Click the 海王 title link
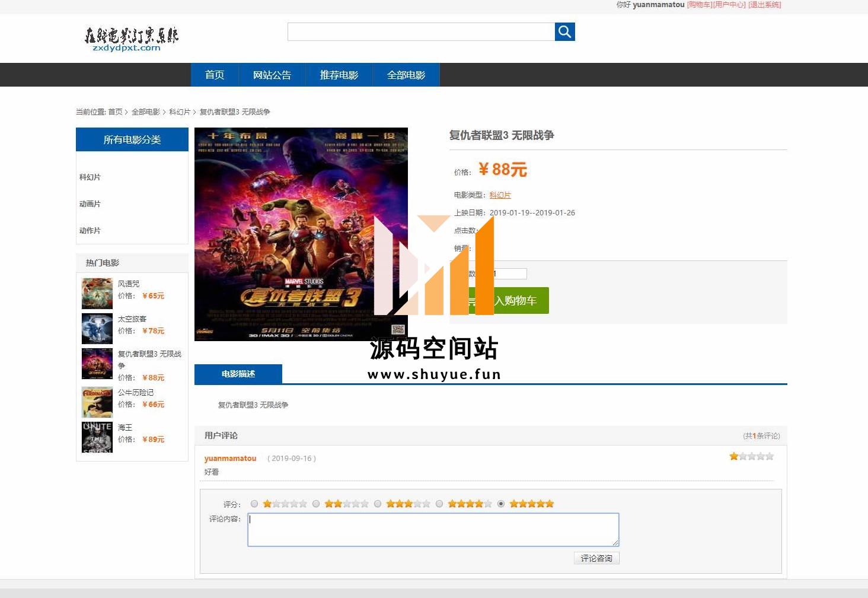 pyautogui.click(x=125, y=428)
